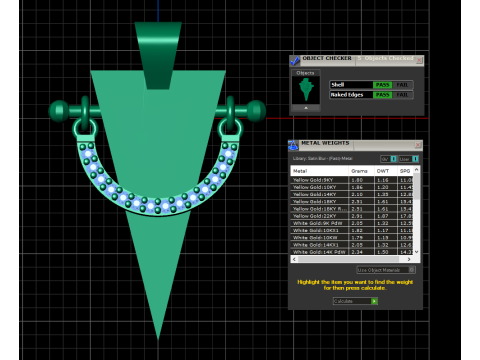
Task: Click the vertical scrollbar thumb in metals table
Action: point(416,187)
